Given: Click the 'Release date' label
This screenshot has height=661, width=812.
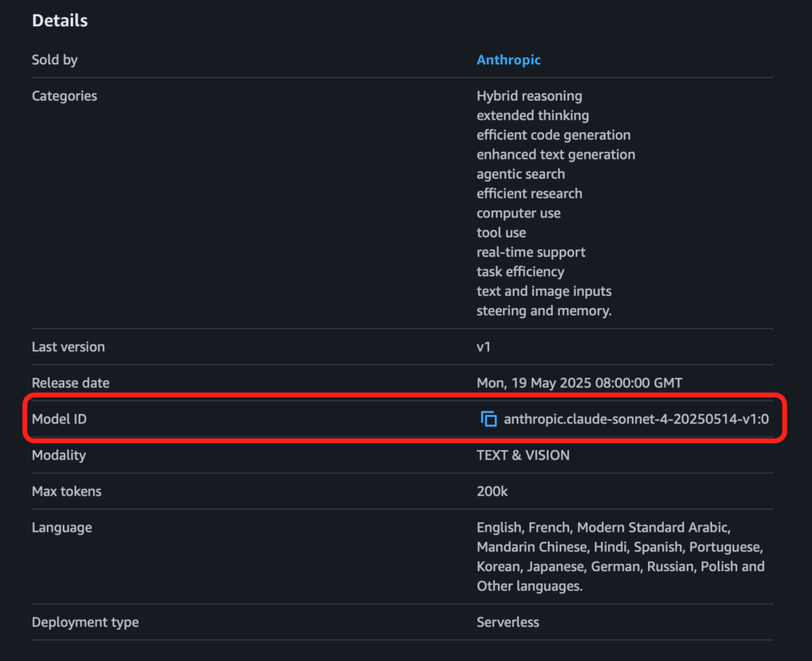Looking at the screenshot, I should click(x=71, y=382).
